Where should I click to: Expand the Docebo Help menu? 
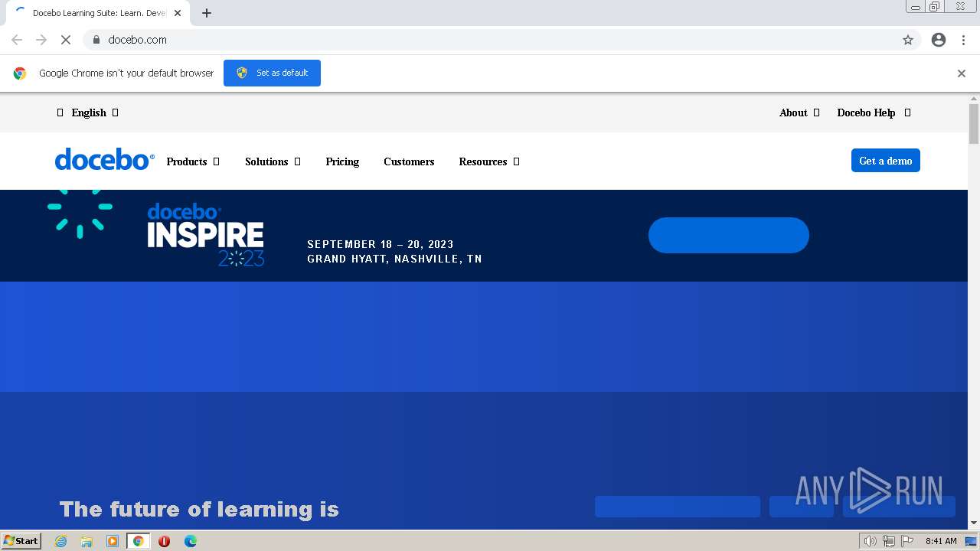(x=874, y=112)
